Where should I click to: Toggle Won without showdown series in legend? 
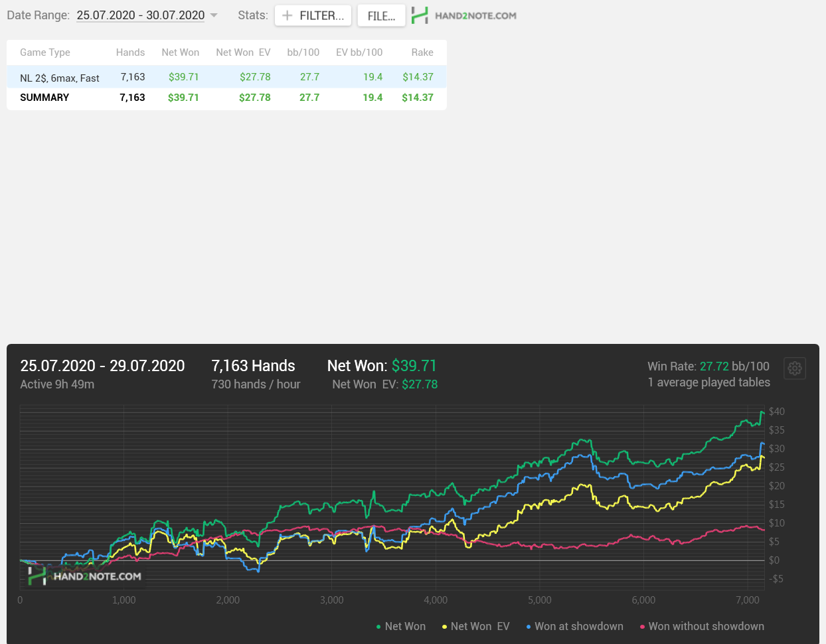pos(702,626)
